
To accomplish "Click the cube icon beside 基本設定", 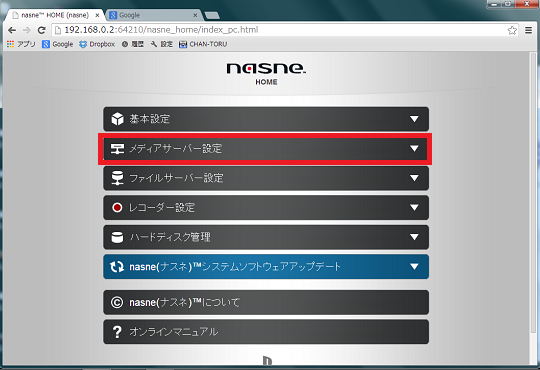I will coord(117,119).
